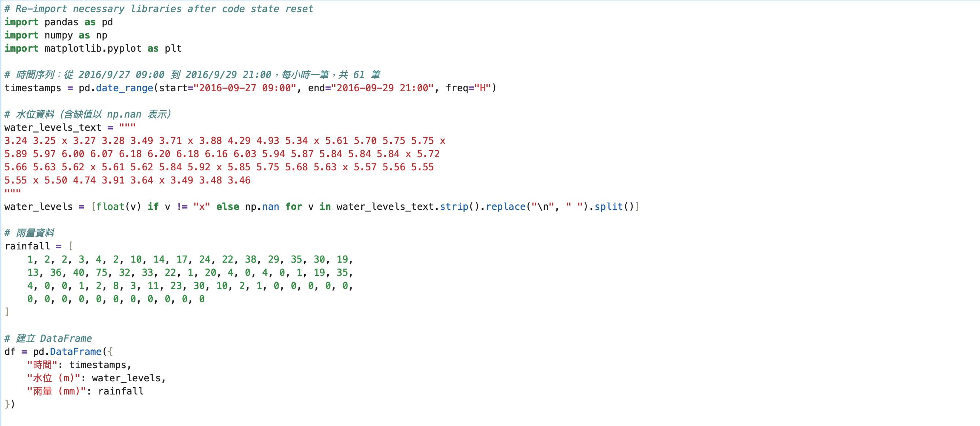Click the water level value 4.93
The height and width of the screenshot is (426, 980).
268,141
